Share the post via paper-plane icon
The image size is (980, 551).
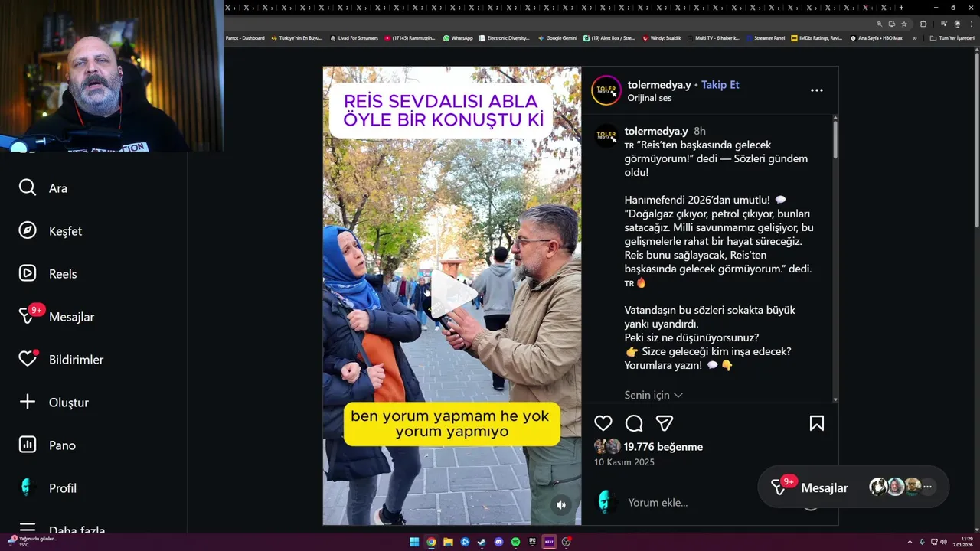[x=665, y=423]
